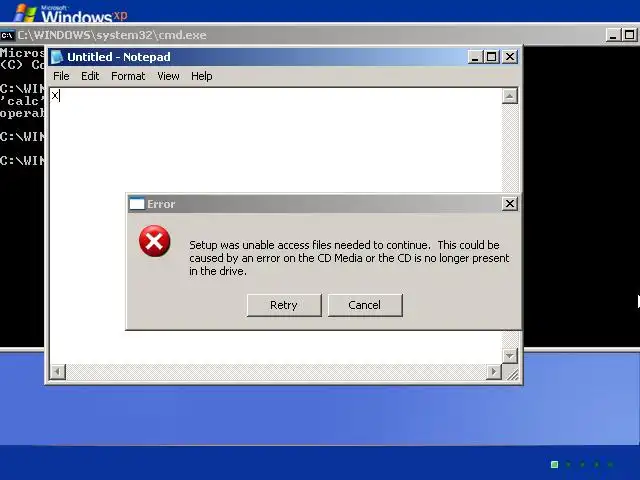
Task: Click the red error X icon
Action: click(154, 241)
